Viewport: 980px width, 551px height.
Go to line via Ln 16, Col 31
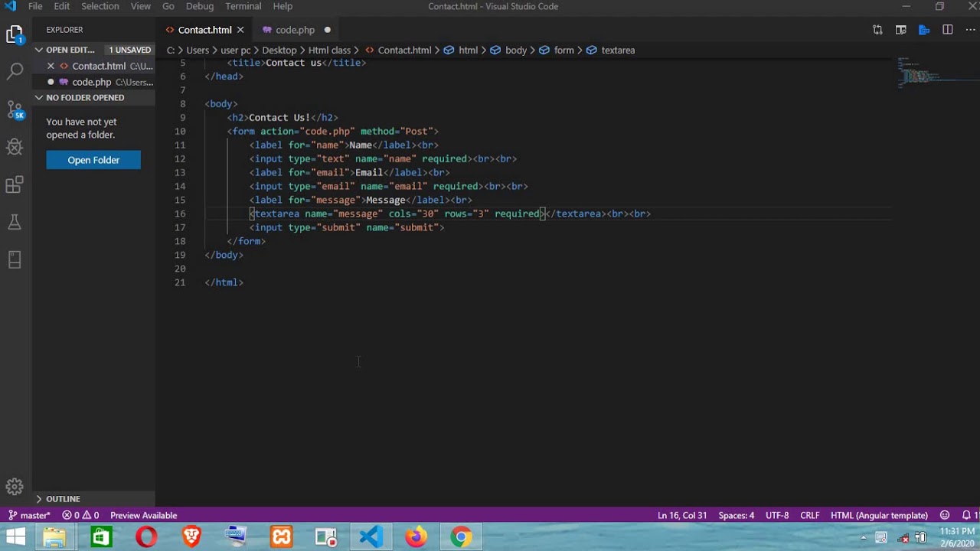(x=682, y=515)
